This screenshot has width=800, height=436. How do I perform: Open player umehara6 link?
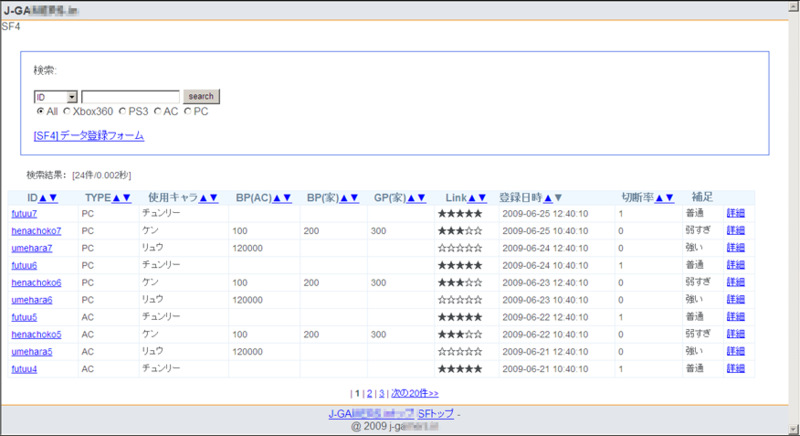click(32, 300)
